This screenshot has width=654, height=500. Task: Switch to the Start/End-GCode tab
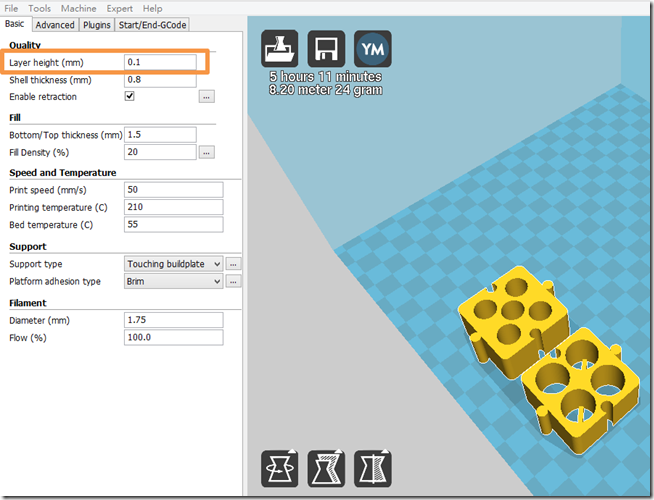click(x=152, y=25)
